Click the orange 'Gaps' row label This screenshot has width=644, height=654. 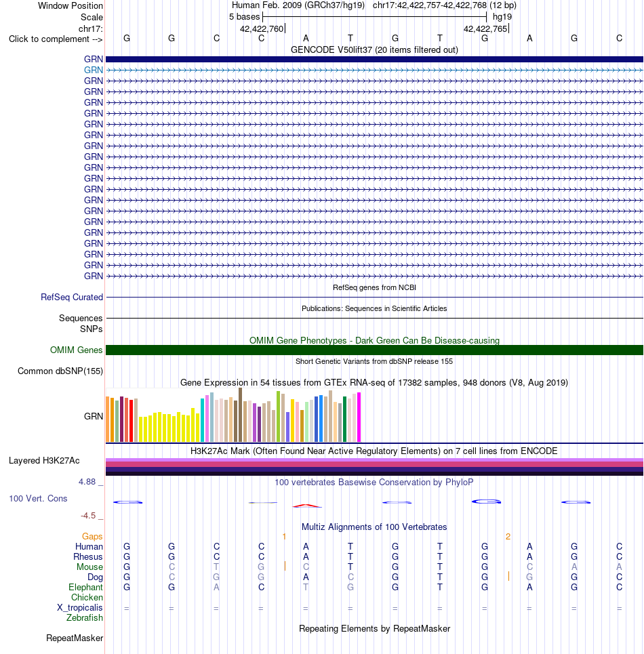click(x=92, y=536)
